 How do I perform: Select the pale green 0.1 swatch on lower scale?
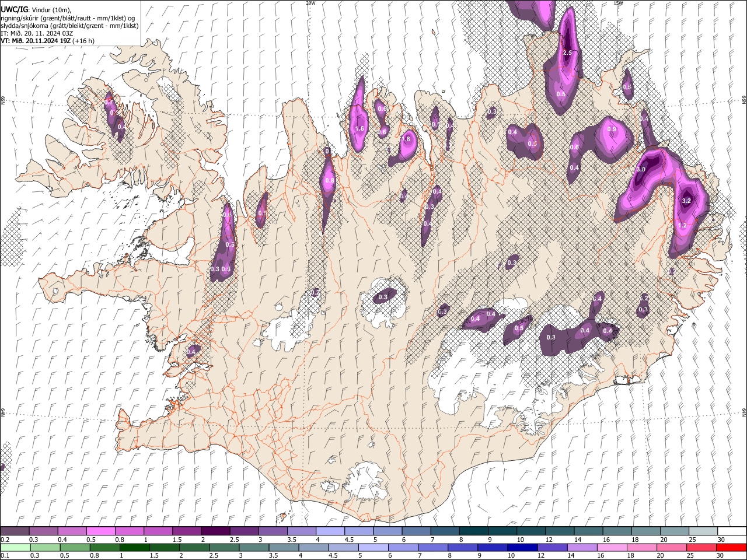click(x=16, y=548)
